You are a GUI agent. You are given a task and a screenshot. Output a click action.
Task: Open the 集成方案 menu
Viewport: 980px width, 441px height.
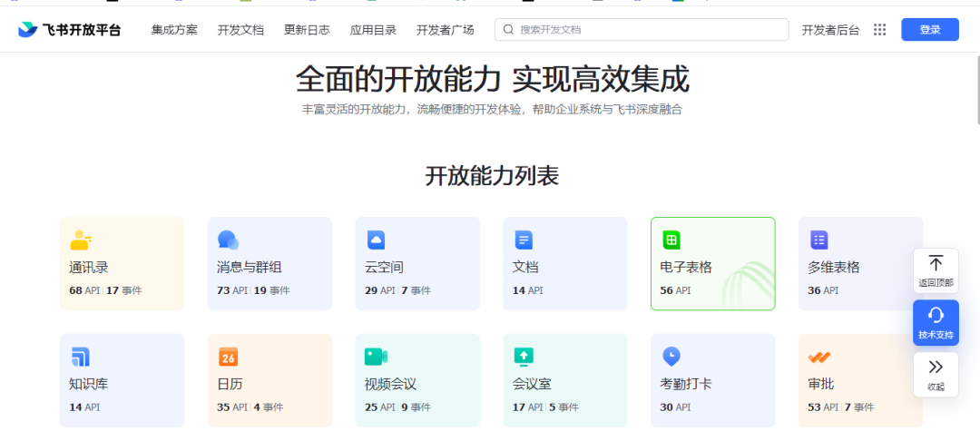point(174,30)
